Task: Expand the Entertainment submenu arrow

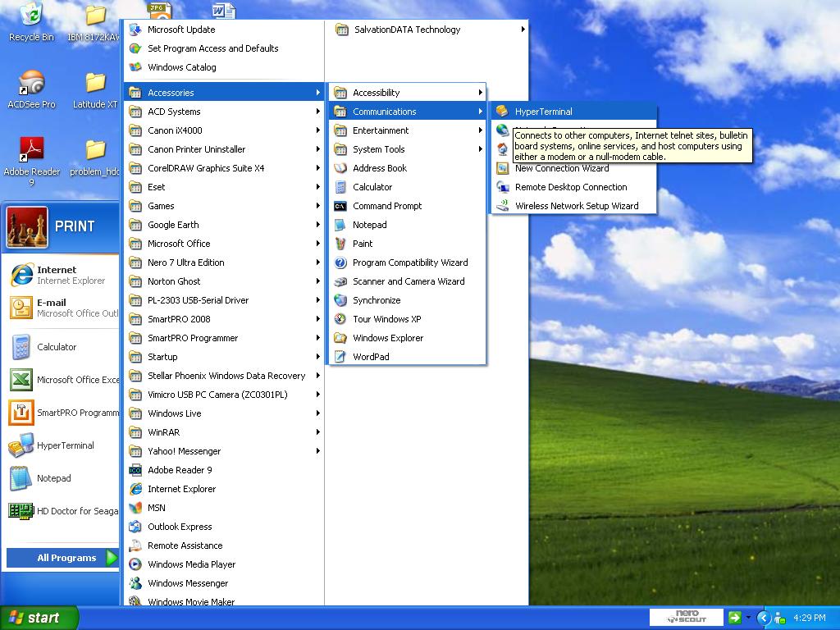Action: pyautogui.click(x=480, y=130)
